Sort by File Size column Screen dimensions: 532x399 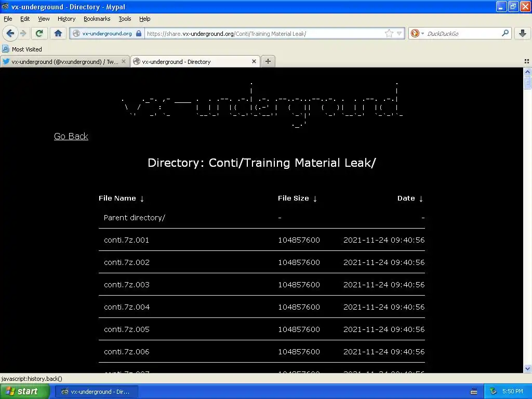[297, 198]
